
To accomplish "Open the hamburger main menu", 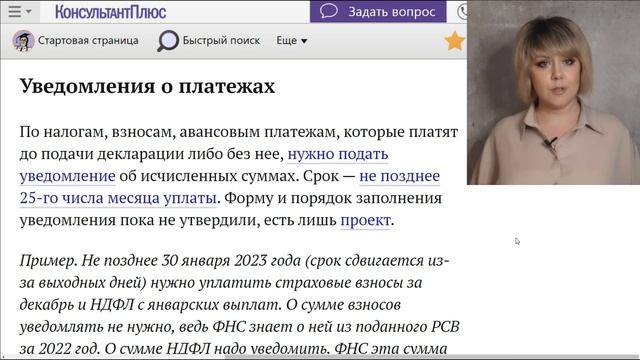I will [14, 11].
